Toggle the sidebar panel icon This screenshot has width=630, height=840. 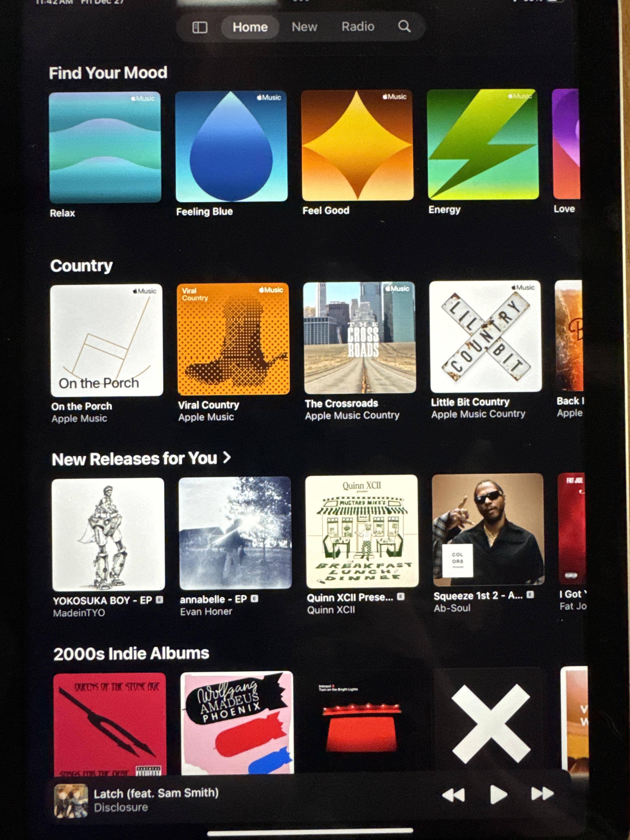(x=200, y=27)
